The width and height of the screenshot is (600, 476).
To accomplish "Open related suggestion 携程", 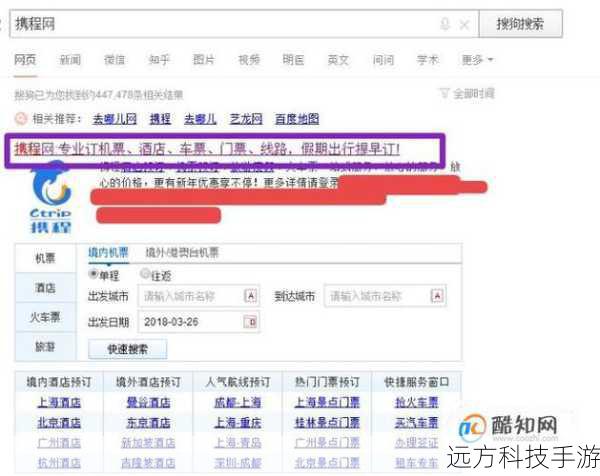I will tap(160, 119).
